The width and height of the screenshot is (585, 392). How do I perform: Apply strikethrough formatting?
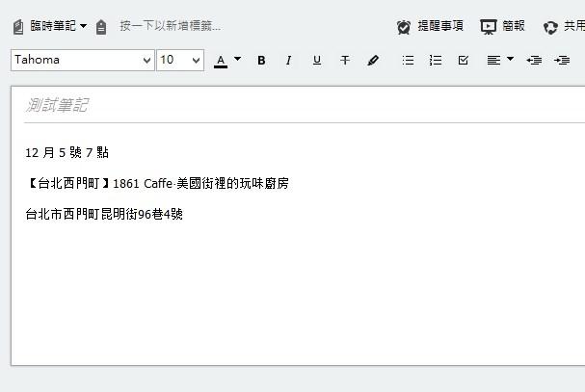pos(345,61)
